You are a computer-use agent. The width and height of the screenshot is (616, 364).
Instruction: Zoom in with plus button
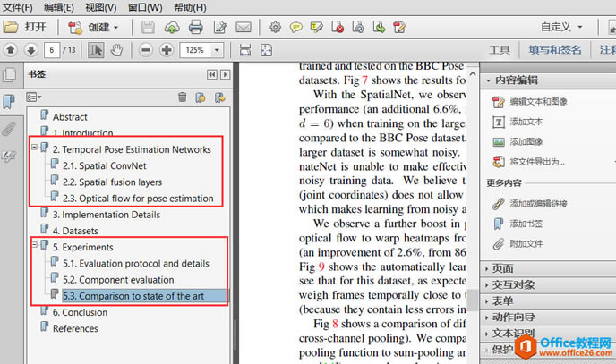point(167,50)
